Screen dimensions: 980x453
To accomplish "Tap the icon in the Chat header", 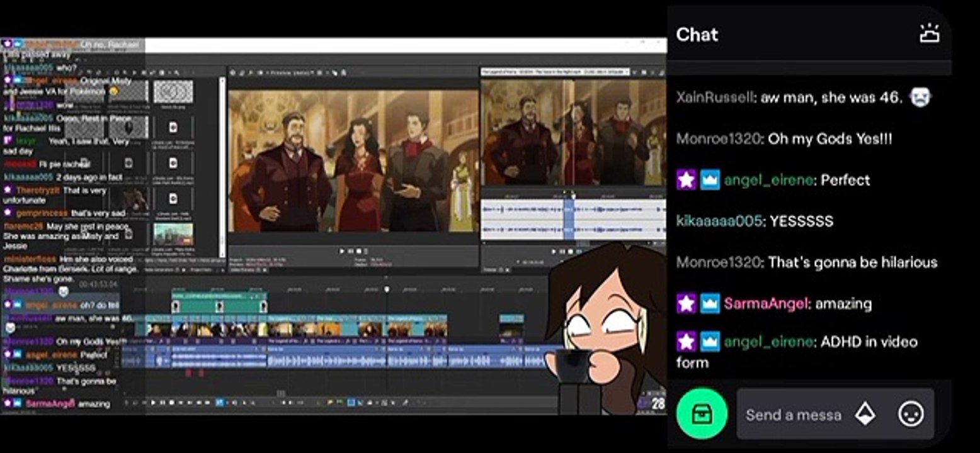I will (x=930, y=34).
